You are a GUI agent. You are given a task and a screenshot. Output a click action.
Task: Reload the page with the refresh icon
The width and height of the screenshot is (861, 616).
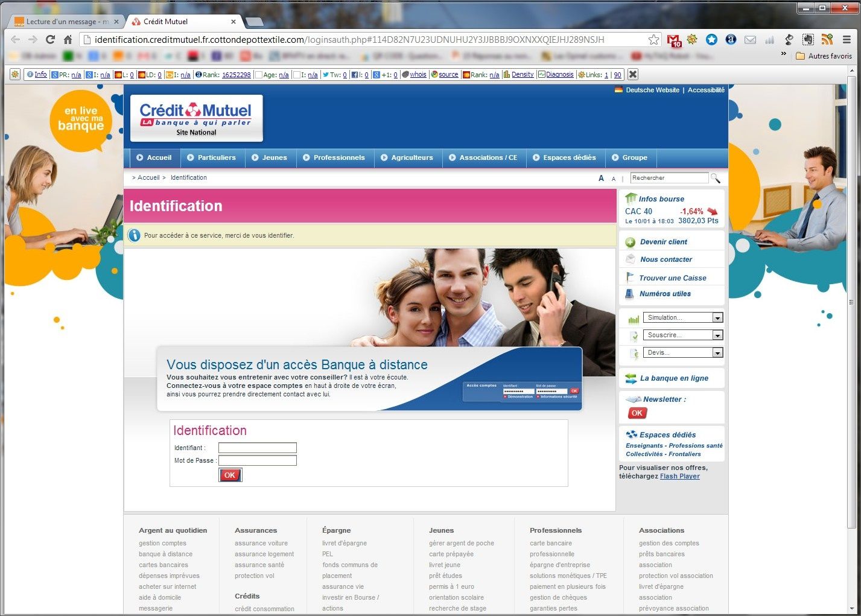tap(50, 40)
